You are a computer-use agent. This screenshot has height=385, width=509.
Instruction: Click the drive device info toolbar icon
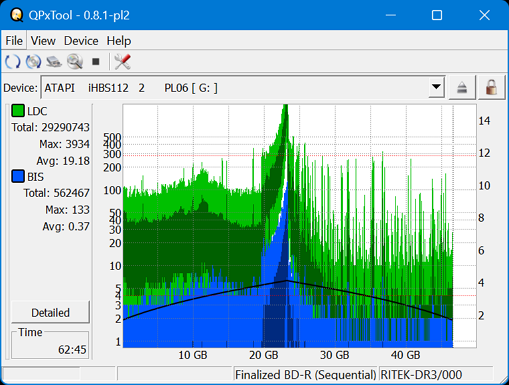[x=54, y=62]
